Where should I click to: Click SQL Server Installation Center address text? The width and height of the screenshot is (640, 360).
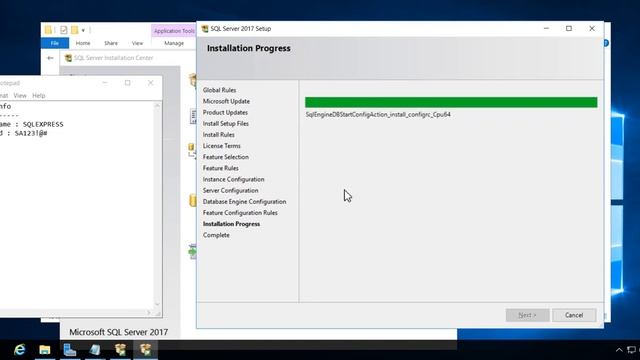pyautogui.click(x=113, y=58)
